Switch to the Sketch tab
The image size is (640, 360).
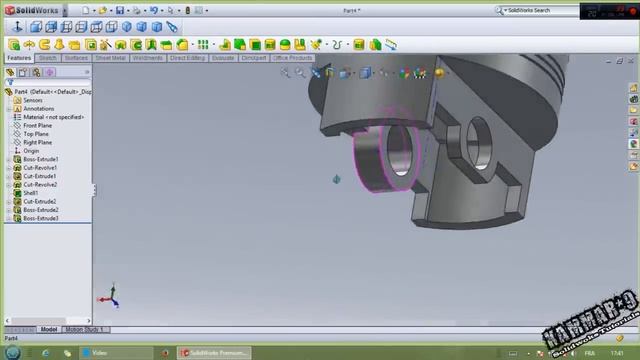coord(48,58)
